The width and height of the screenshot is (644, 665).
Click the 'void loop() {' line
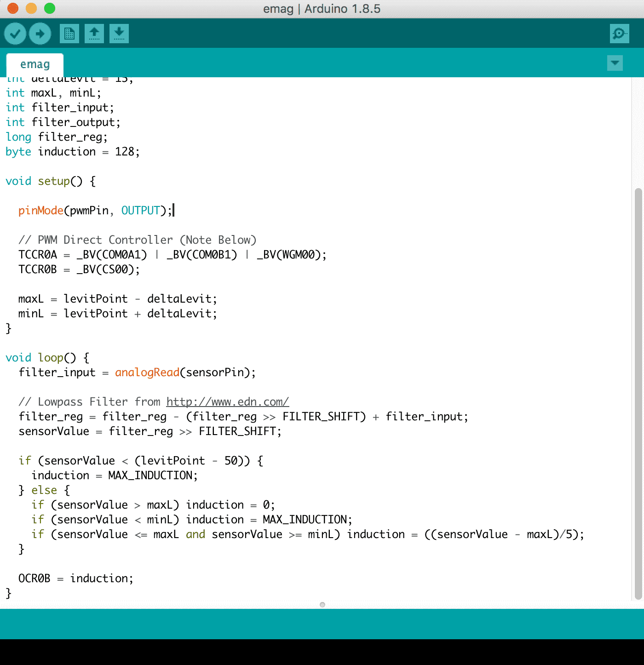[x=47, y=358]
